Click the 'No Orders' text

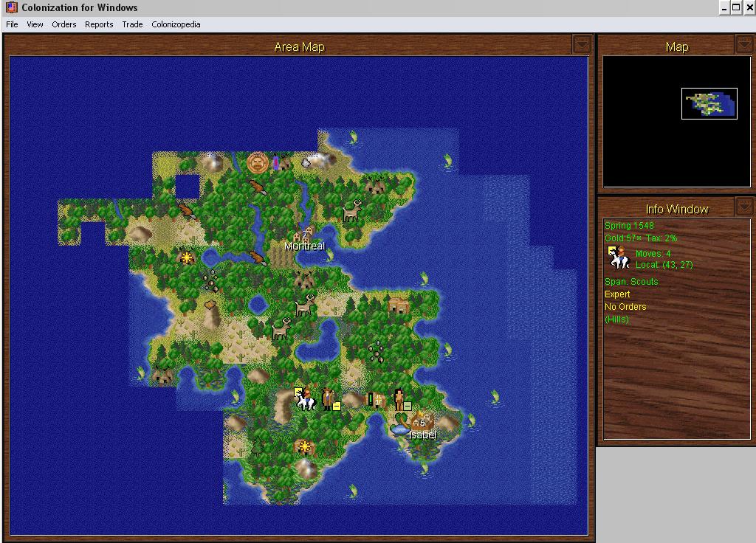(x=625, y=306)
